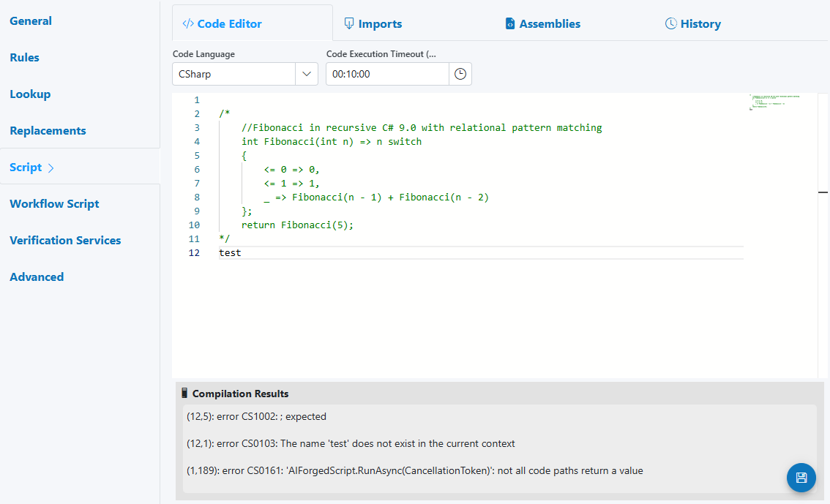Click the chevron next to Script
This screenshot has height=504, width=830.
pyautogui.click(x=51, y=168)
